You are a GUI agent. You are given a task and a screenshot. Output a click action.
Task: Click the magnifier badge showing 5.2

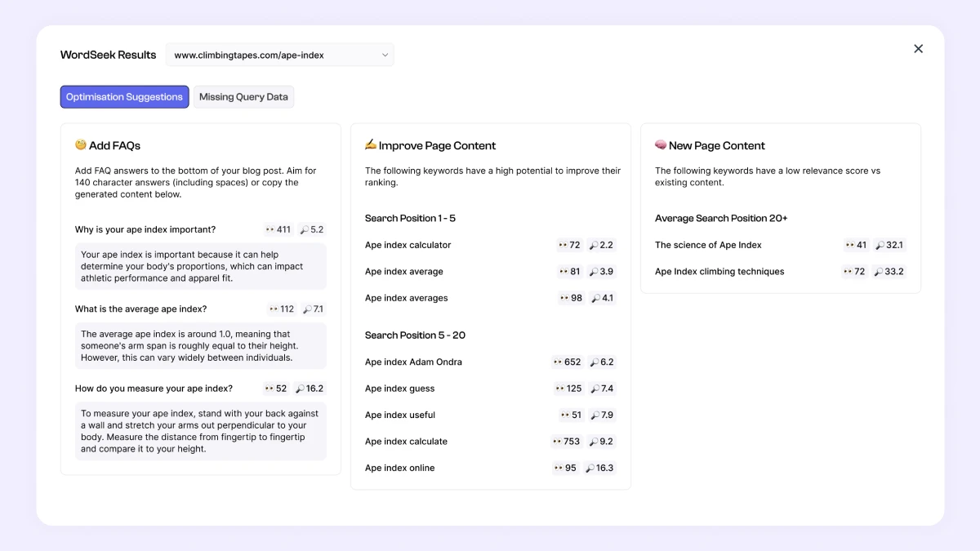(x=312, y=230)
